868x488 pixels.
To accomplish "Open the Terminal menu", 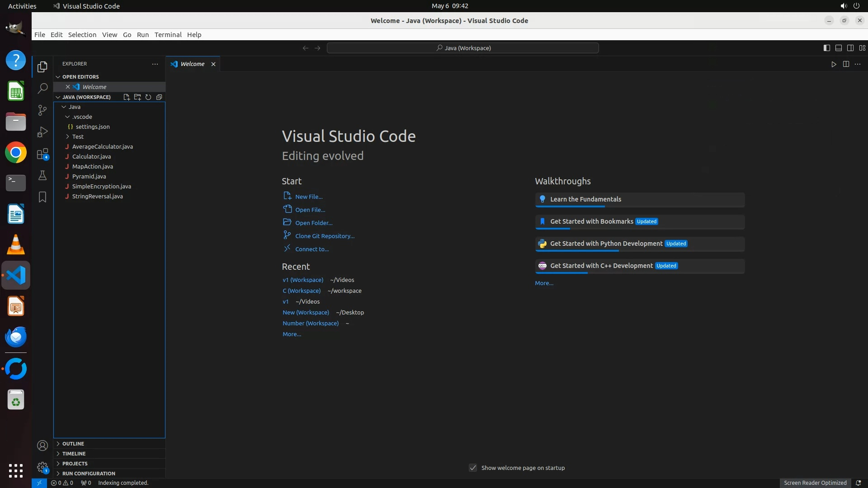I will pos(168,35).
